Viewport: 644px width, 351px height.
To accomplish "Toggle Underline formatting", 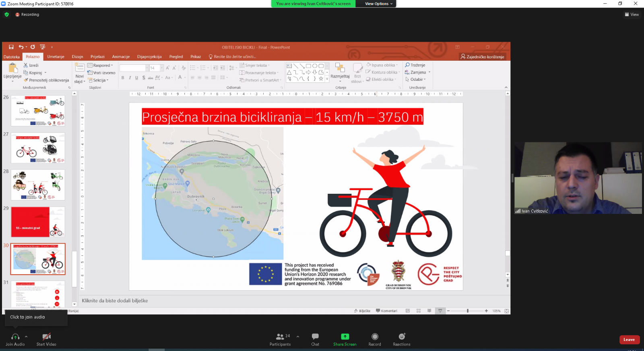I will [136, 78].
